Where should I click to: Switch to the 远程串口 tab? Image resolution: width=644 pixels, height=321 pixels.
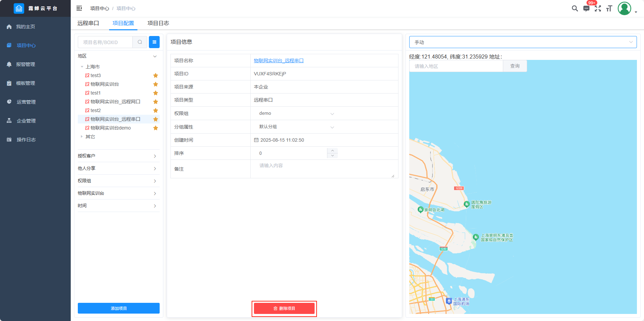pyautogui.click(x=88, y=23)
